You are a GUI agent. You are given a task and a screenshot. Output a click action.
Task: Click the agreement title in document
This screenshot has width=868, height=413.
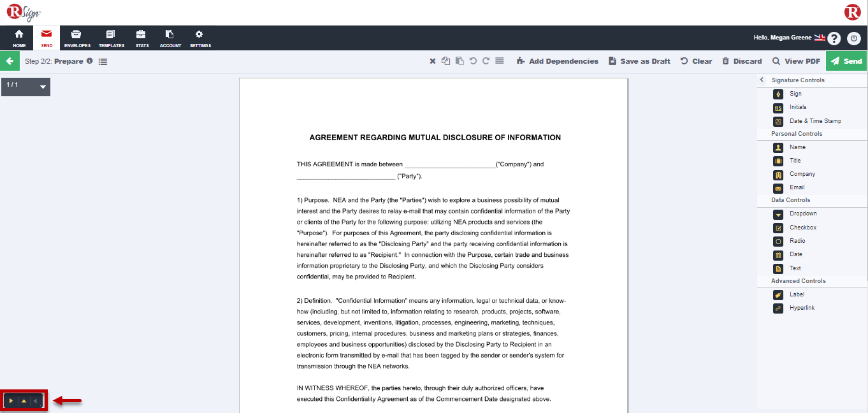click(x=435, y=137)
